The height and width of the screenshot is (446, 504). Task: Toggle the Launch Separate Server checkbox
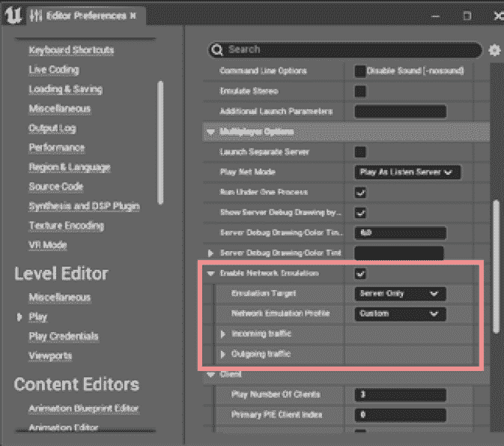360,152
